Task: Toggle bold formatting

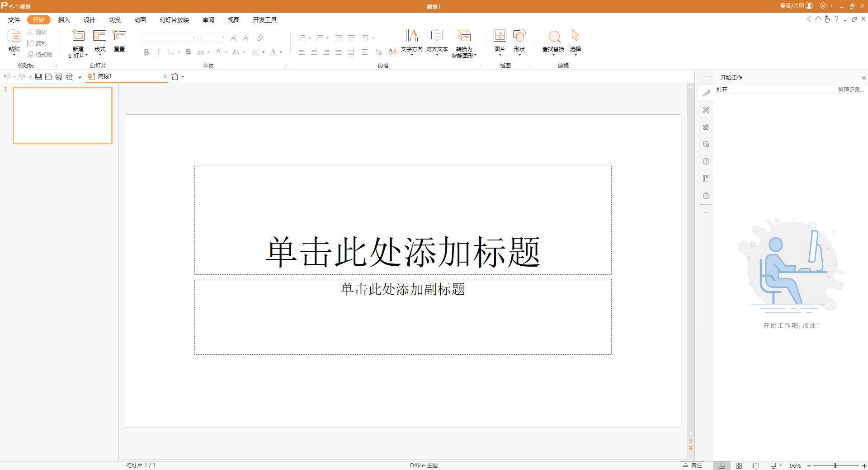Action: point(146,52)
